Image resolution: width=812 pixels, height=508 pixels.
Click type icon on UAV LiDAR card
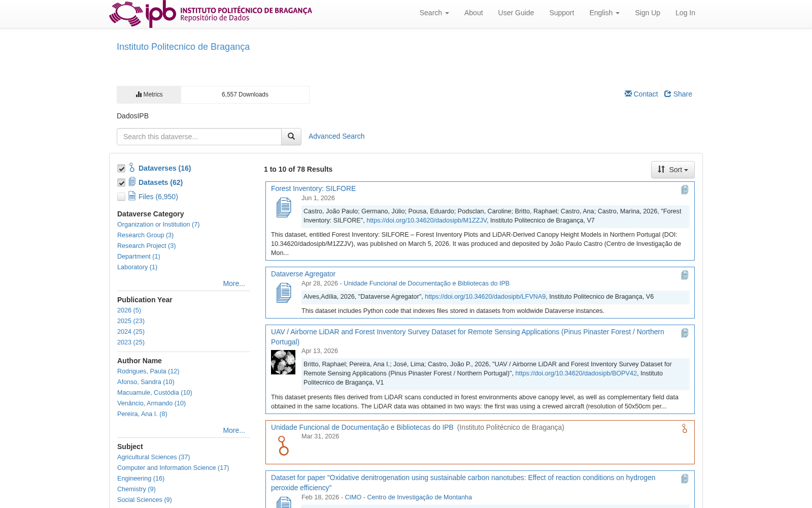coord(685,333)
